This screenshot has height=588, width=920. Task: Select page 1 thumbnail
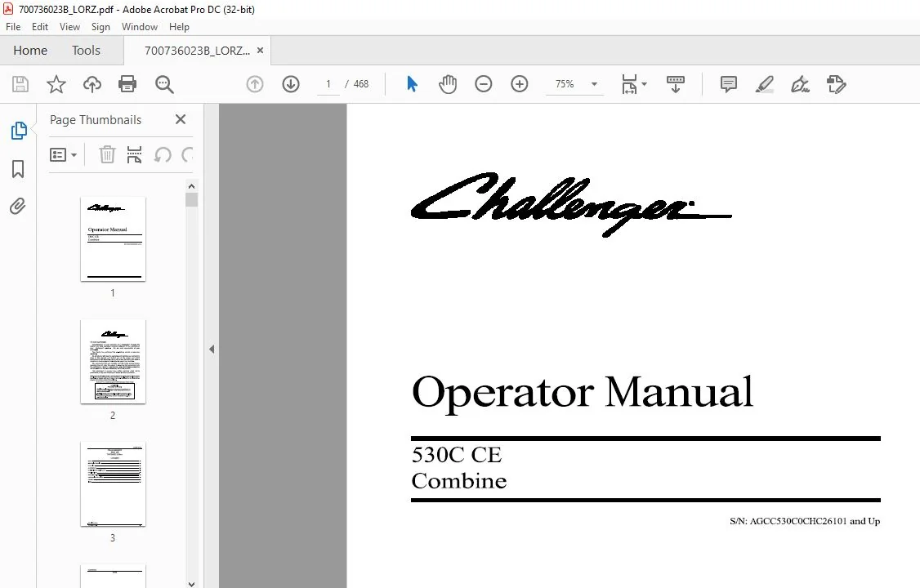pyautogui.click(x=113, y=239)
